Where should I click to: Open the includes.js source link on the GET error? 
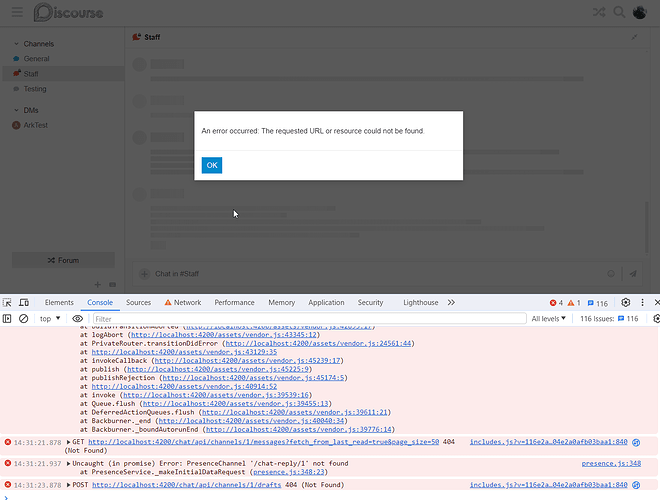[548, 442]
